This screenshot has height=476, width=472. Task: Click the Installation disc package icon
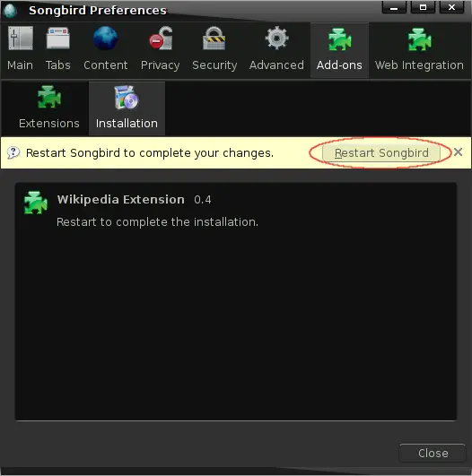(127, 97)
